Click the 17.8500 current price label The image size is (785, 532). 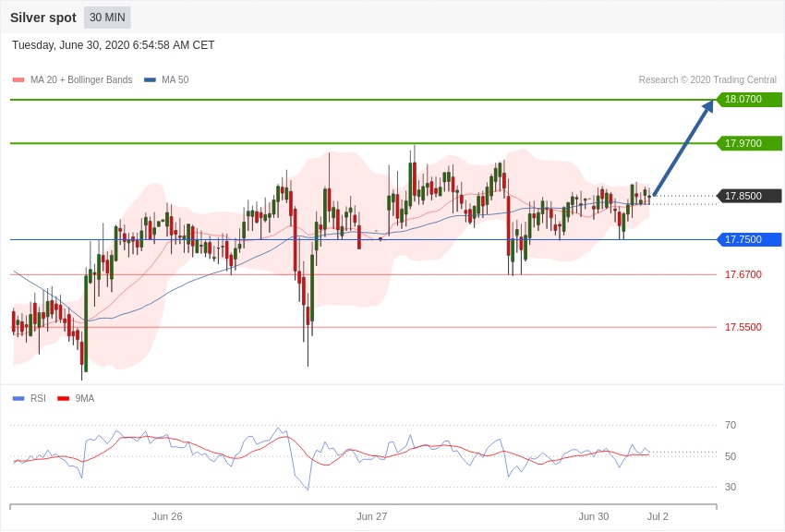click(748, 196)
